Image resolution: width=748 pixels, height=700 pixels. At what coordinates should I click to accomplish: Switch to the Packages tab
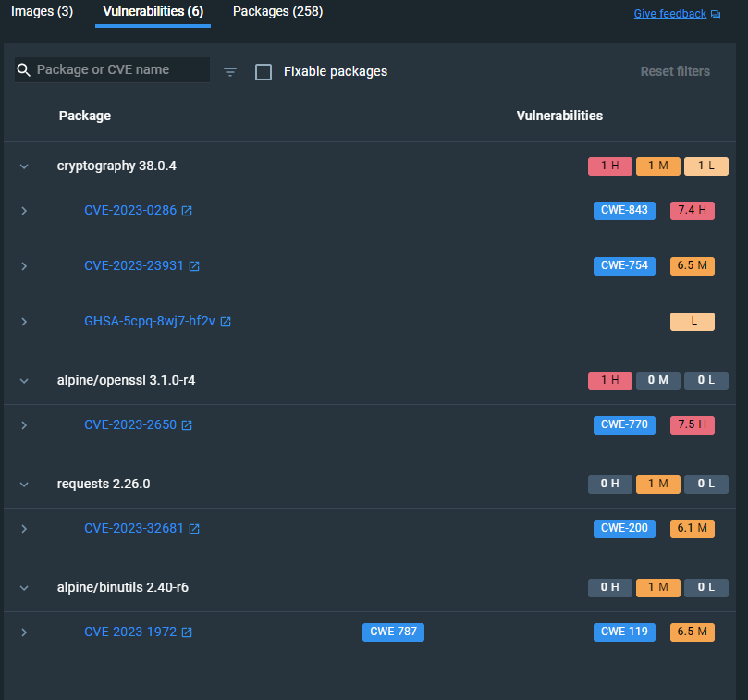[x=279, y=12]
